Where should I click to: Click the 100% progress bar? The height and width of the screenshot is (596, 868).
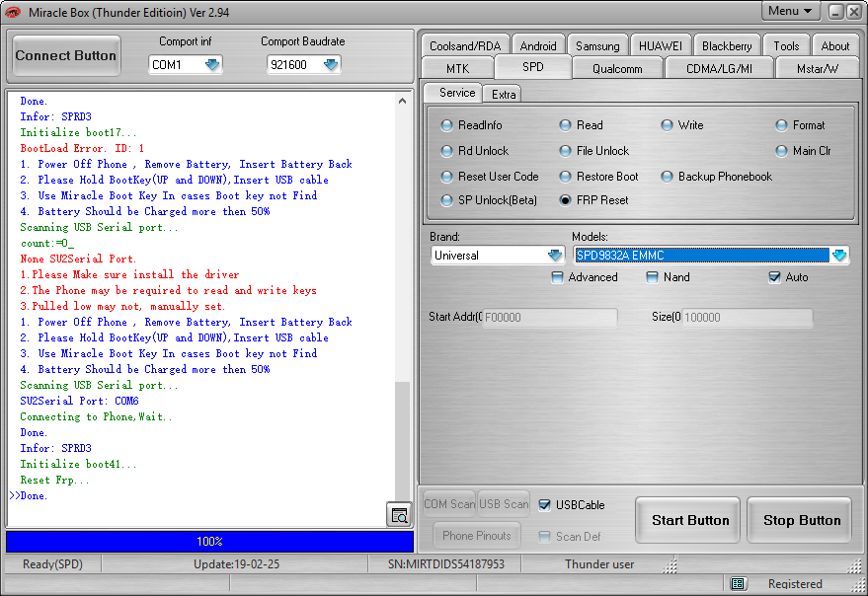coord(209,542)
